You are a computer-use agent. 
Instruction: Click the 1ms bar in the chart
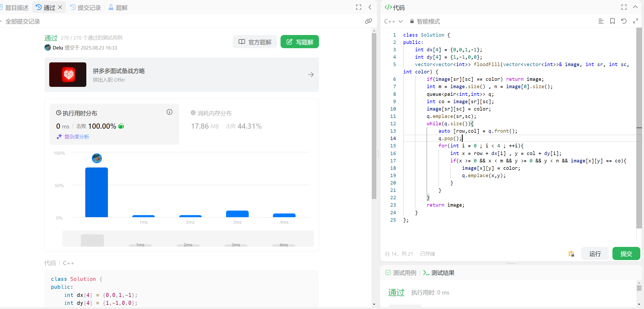143,216
